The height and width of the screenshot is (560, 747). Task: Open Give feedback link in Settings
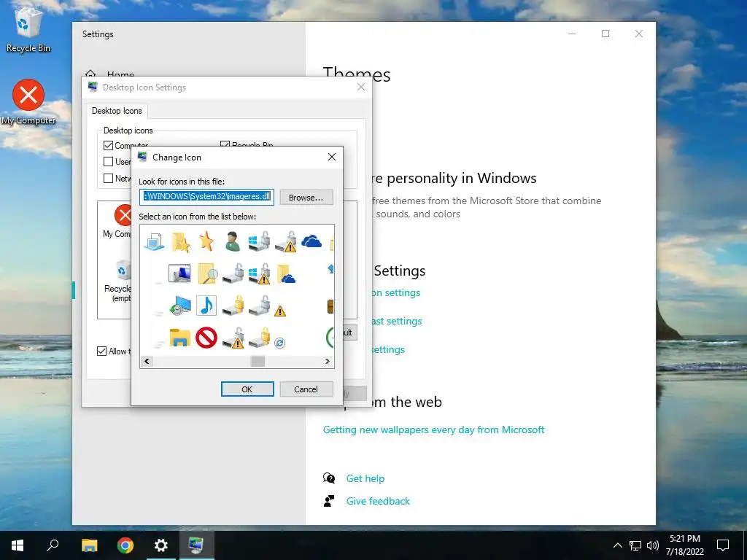pyautogui.click(x=378, y=501)
